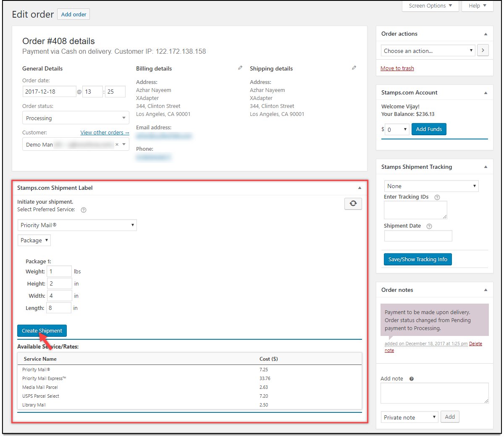Click the order minute field 25

(x=115, y=92)
